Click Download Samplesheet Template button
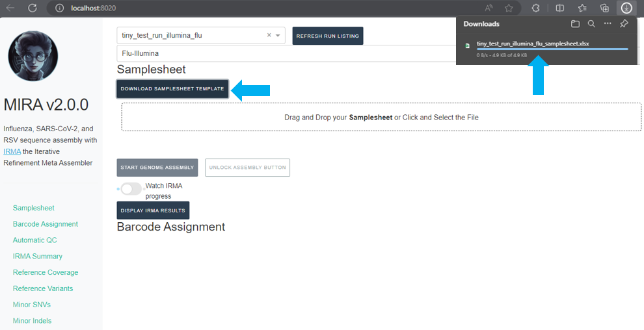Viewport: 644px width, 330px height. (172, 89)
